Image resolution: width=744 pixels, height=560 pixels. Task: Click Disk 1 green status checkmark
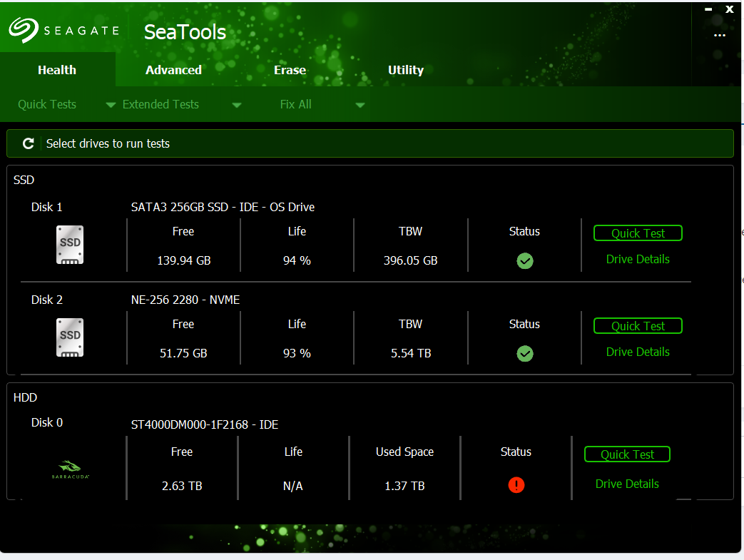coord(525,260)
